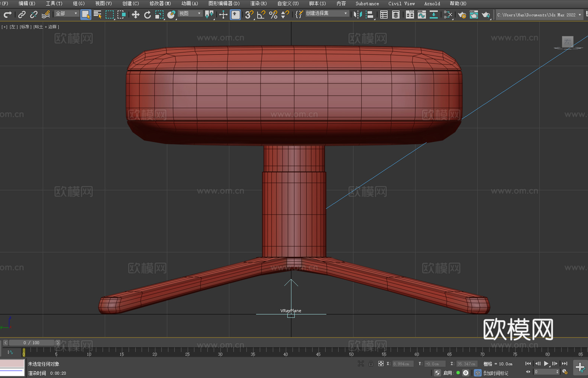588x378 pixels.
Task: Toggle the Selection Lock padlock
Action: click(371, 364)
